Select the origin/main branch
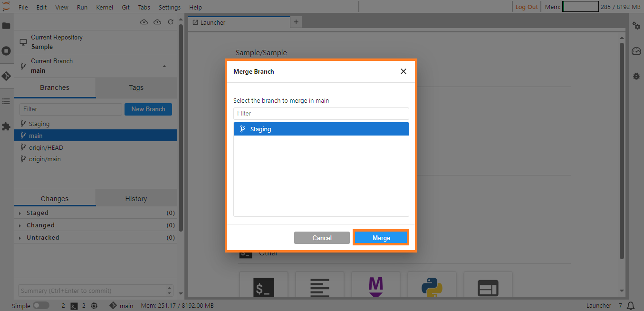This screenshot has width=644, height=311. [96, 159]
